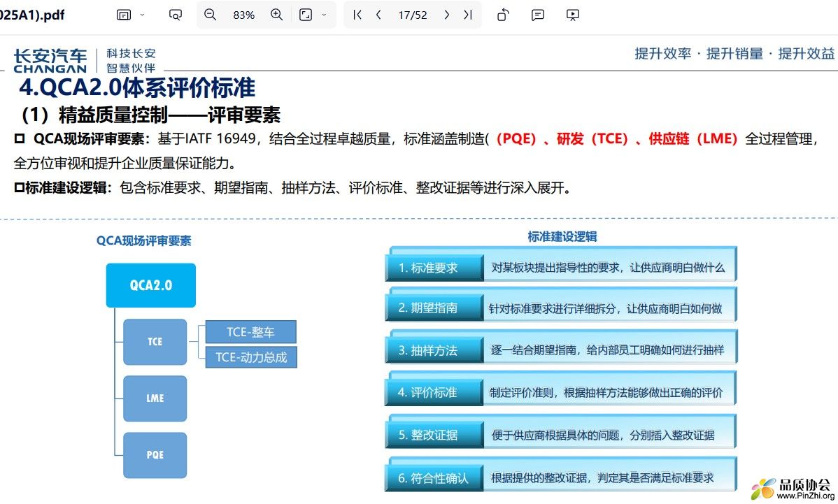Set the 83% zoom level field
The image size is (838, 504).
(x=243, y=15)
